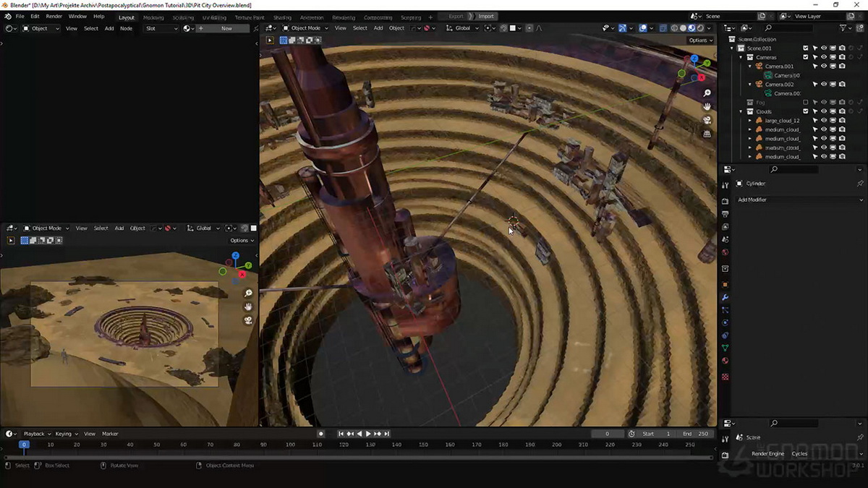Pin the Cylinder properties panel
This screenshot has height=488, width=868.
pos(859,184)
